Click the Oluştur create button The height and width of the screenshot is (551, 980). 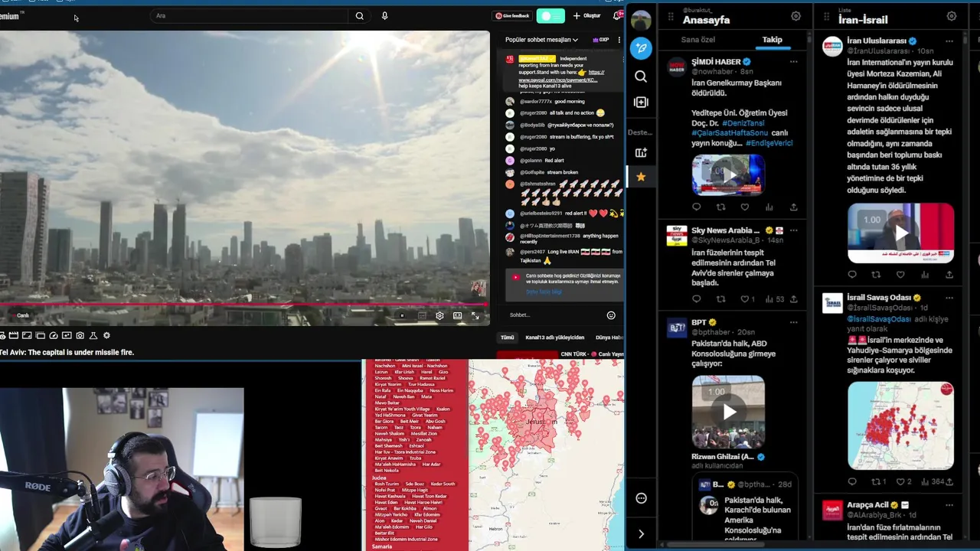pos(587,15)
